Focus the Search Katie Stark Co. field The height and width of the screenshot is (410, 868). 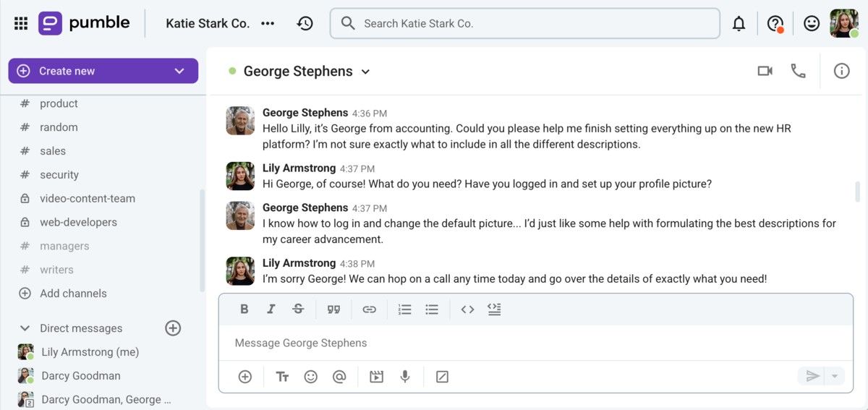tap(524, 24)
